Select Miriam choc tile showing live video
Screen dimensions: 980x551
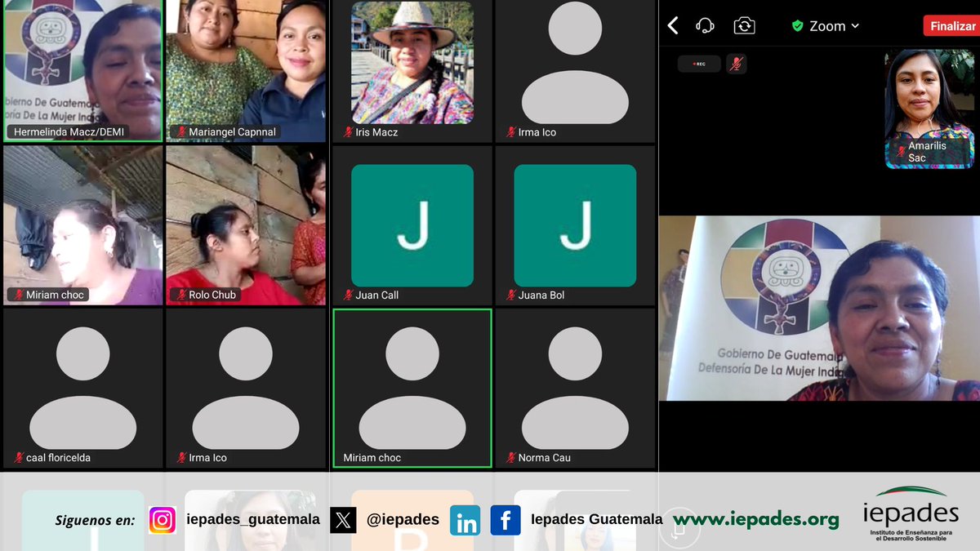[83, 225]
